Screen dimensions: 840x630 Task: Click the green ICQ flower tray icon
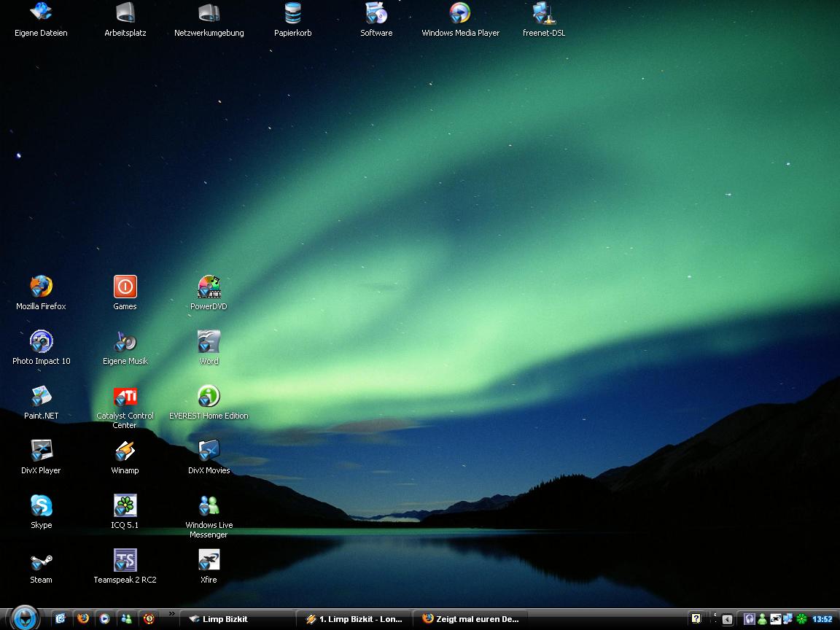coord(801,619)
